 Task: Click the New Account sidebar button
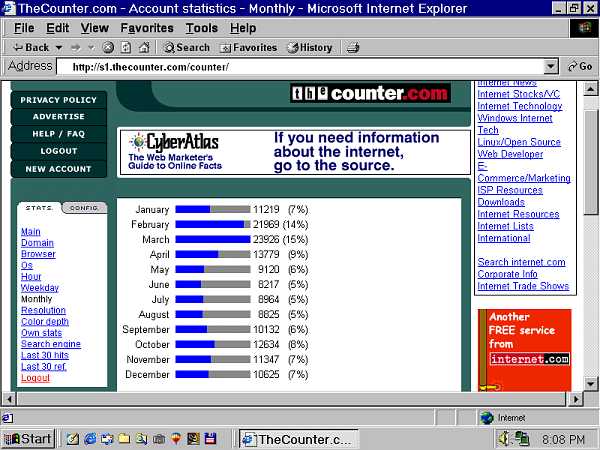(x=59, y=169)
